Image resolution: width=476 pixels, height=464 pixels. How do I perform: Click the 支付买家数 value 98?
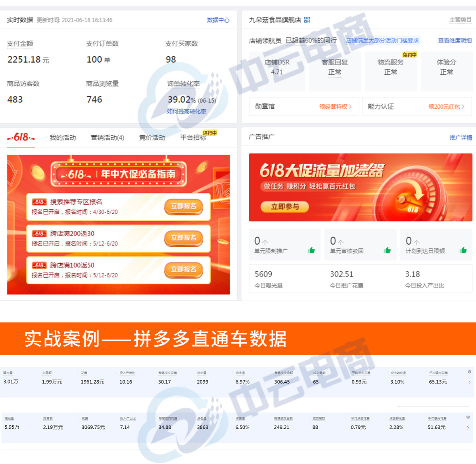pyautogui.click(x=171, y=60)
